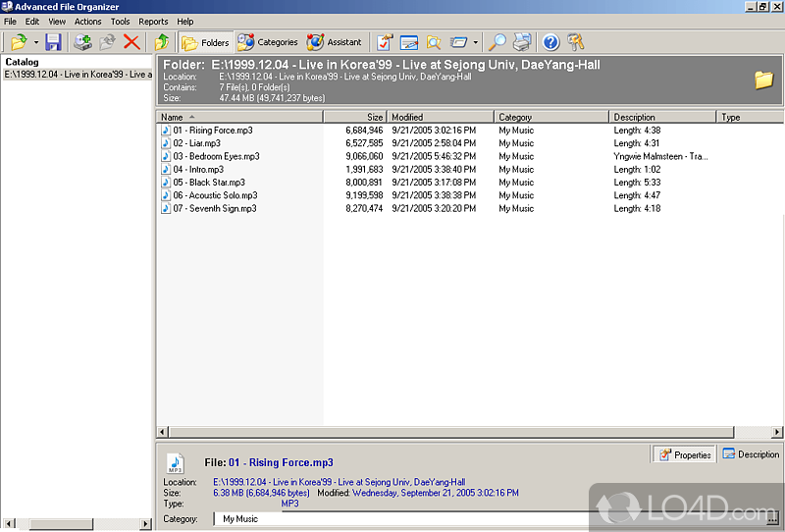Select file 03 - Bedroom Eyes.mp3
This screenshot has height=532, width=785.
point(216,156)
